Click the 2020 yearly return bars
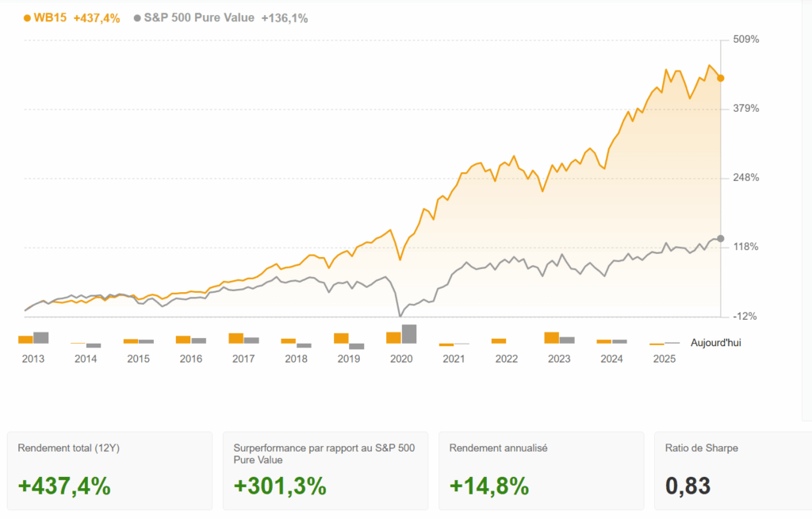The image size is (812, 519). 401,335
